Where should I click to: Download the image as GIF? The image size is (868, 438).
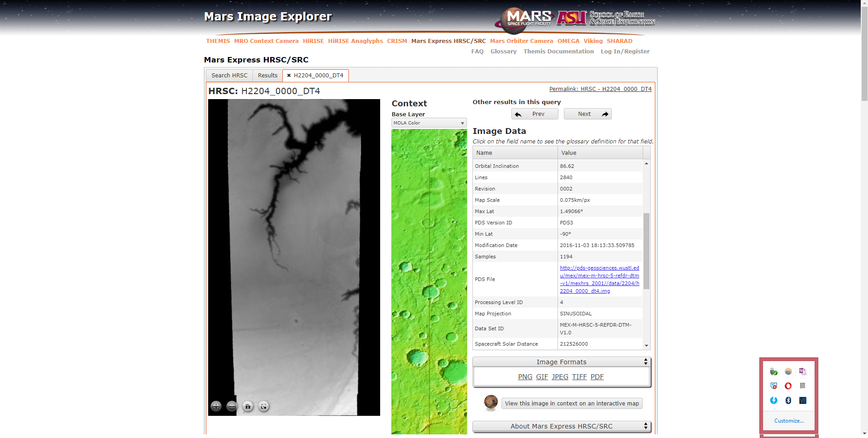(542, 377)
